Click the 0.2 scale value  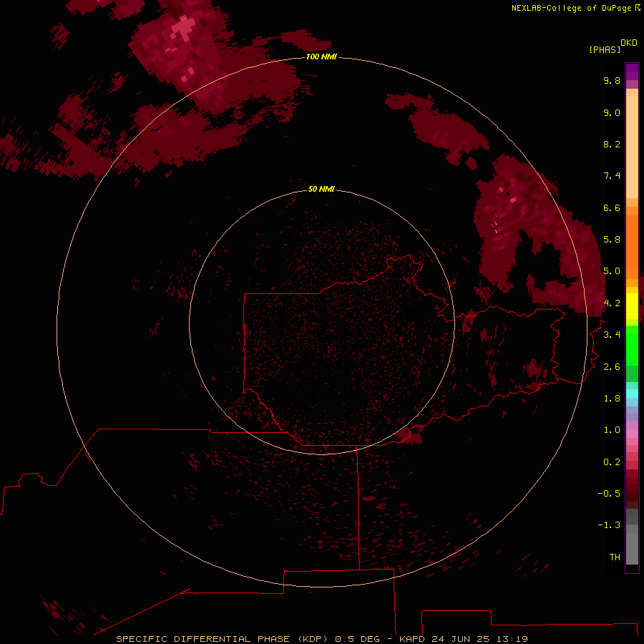click(612, 462)
